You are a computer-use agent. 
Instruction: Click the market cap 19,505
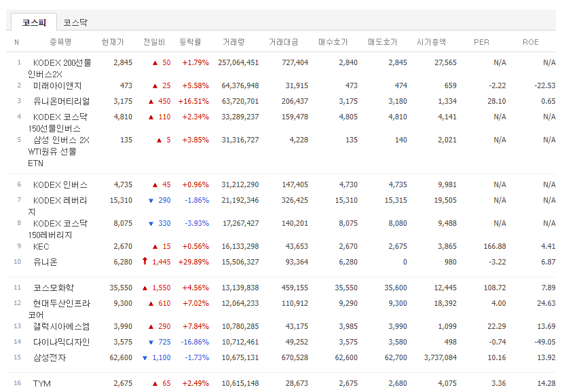[x=445, y=200]
